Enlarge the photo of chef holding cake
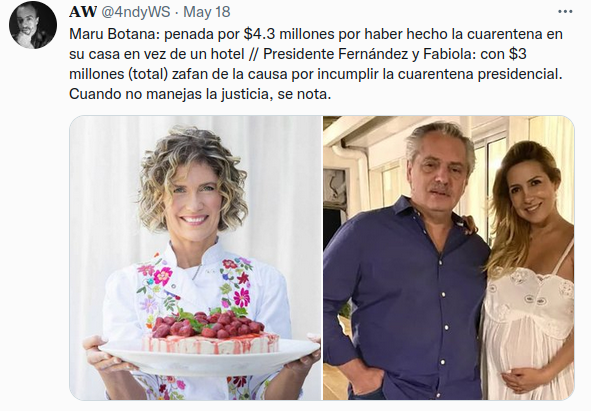 [x=195, y=258]
